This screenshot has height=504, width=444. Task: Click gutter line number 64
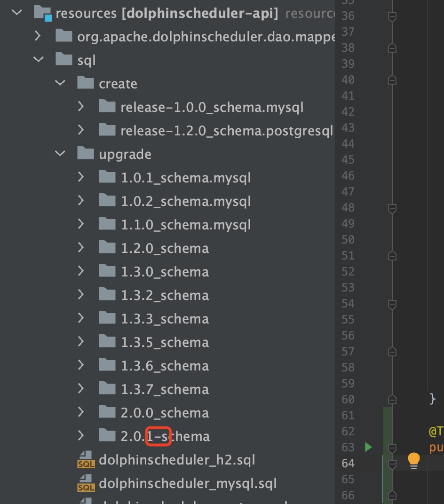pos(348,463)
